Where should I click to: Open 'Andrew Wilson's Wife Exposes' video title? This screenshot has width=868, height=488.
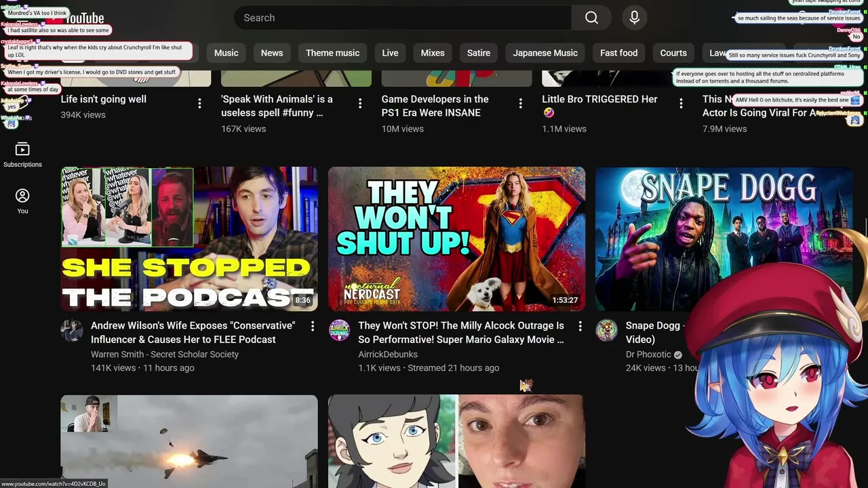(193, 332)
